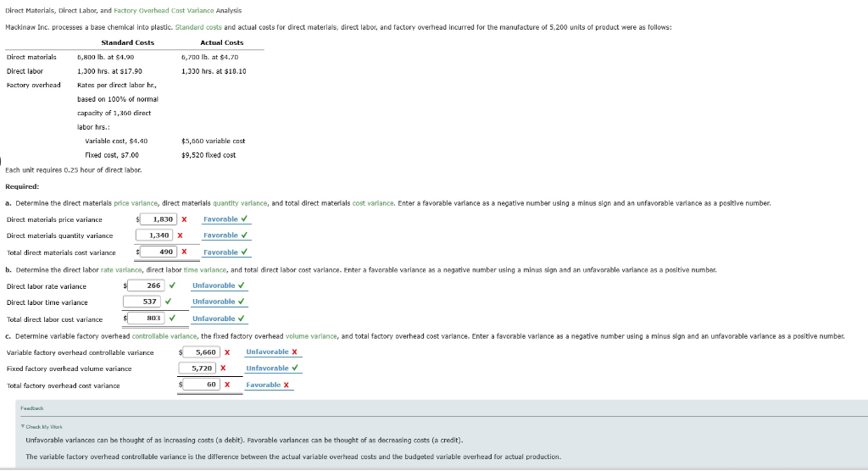Edit the total factory overhead cost variance field
The image size is (868, 471).
point(201,385)
